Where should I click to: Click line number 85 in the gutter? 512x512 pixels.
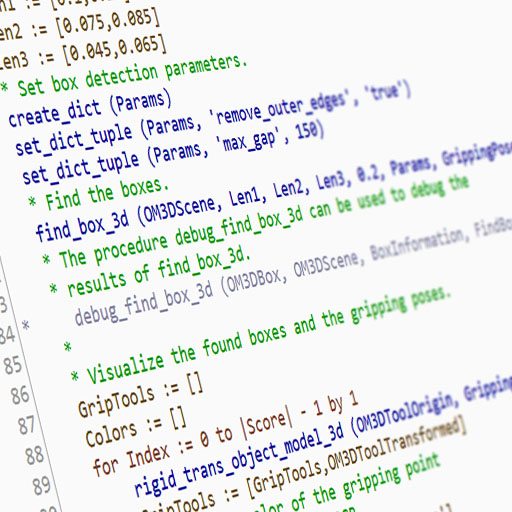(13, 365)
